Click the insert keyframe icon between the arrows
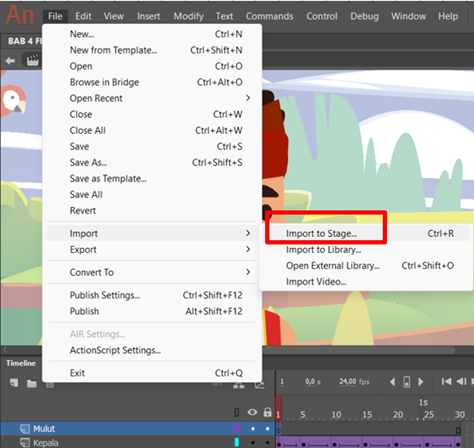474x448 pixels. click(x=407, y=382)
